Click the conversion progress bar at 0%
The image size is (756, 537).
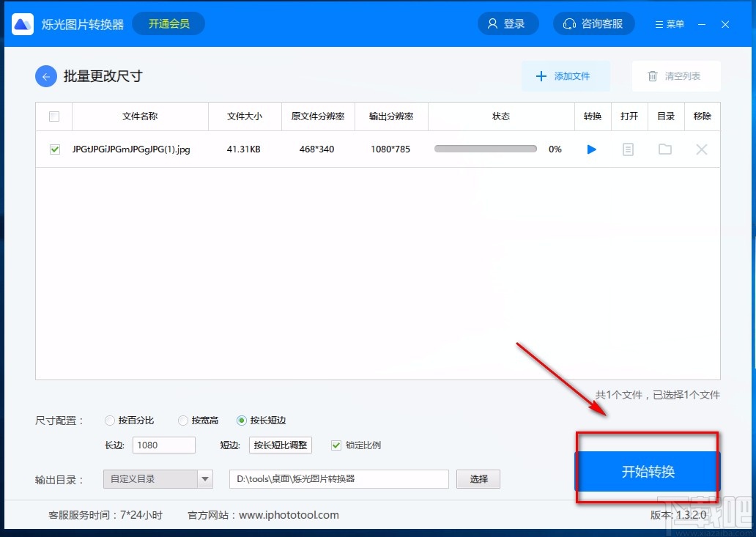tap(485, 148)
